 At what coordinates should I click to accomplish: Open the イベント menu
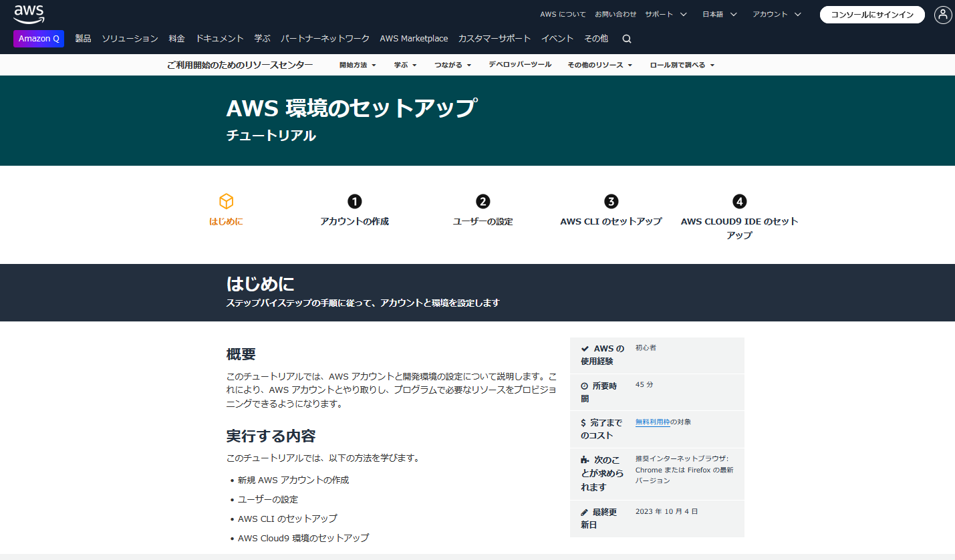(x=557, y=39)
